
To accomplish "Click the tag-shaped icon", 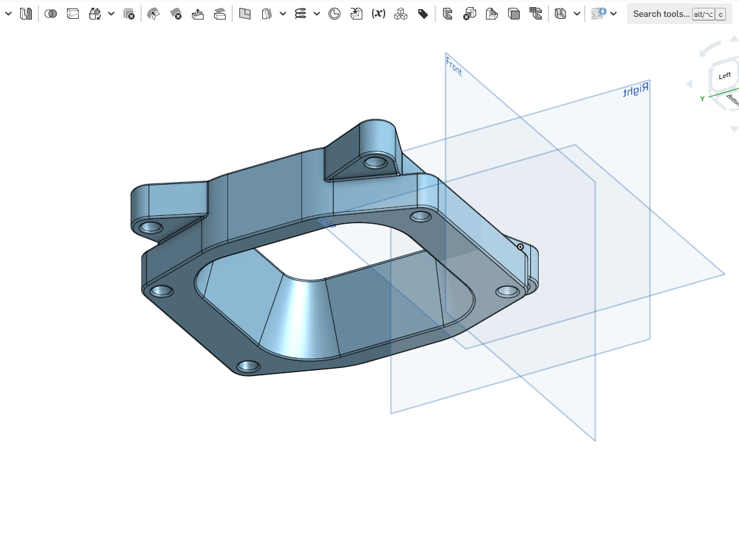I will (x=423, y=14).
